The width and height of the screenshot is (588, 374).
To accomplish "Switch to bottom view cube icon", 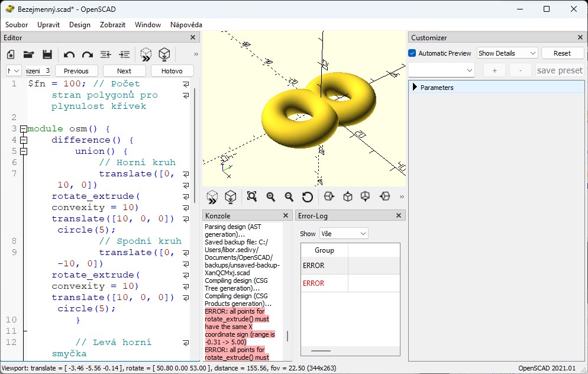I will point(365,196).
